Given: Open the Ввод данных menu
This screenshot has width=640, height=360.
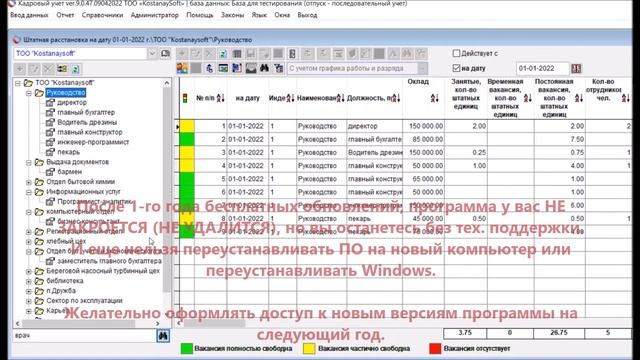Looking at the screenshot, I should point(29,15).
